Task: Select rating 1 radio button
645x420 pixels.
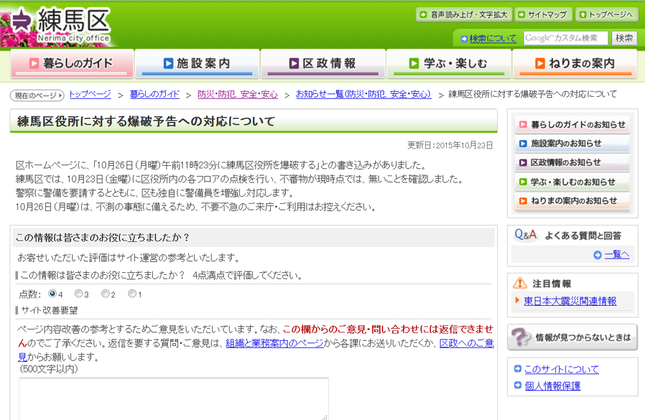Action: pos(131,294)
